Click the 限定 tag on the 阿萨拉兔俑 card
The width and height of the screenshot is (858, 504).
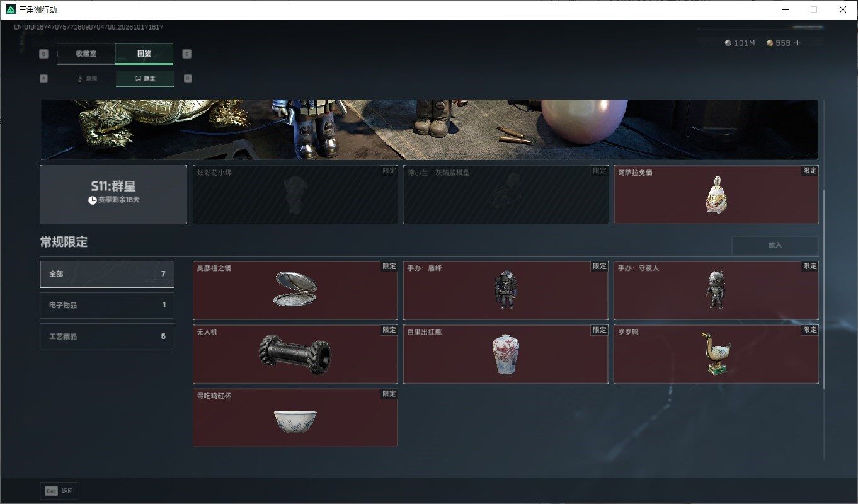pyautogui.click(x=809, y=171)
